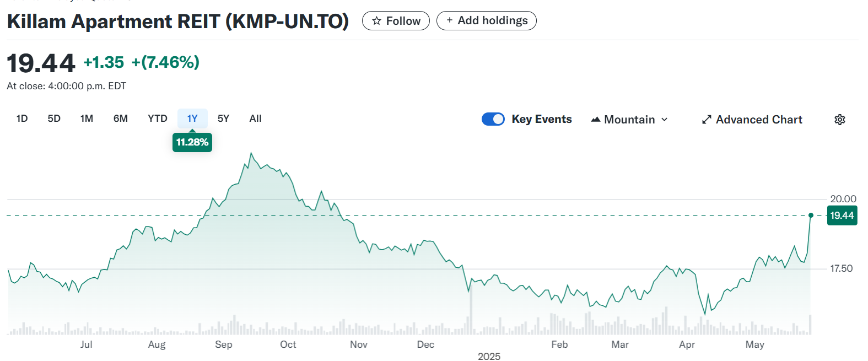Click the plus icon in Add holdings
The width and height of the screenshot is (868, 361).
[450, 20]
